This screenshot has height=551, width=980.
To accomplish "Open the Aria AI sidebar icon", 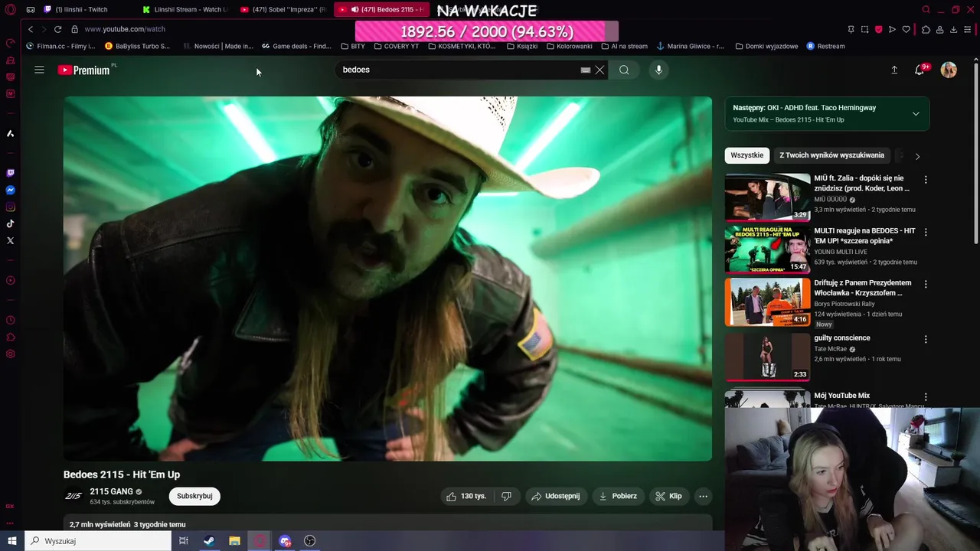I will [10, 134].
